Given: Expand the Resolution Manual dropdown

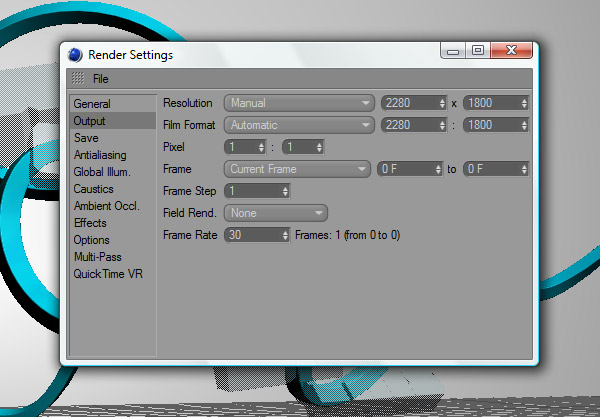Looking at the screenshot, I should tap(299, 103).
